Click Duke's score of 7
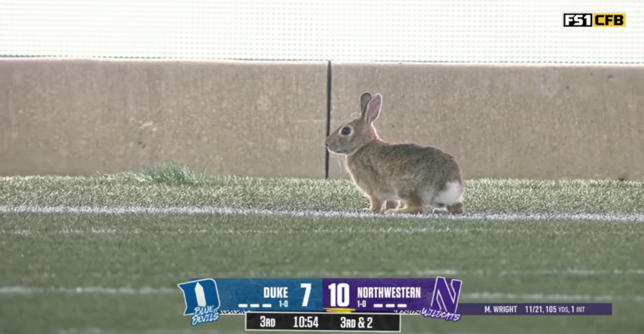The width and height of the screenshot is (644, 334). [x=306, y=295]
